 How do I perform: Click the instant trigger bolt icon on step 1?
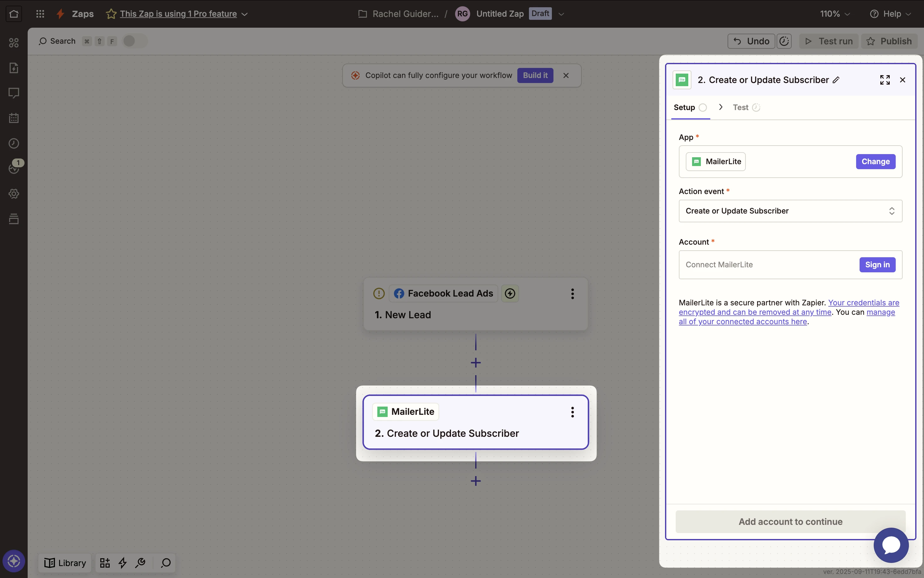[510, 294]
